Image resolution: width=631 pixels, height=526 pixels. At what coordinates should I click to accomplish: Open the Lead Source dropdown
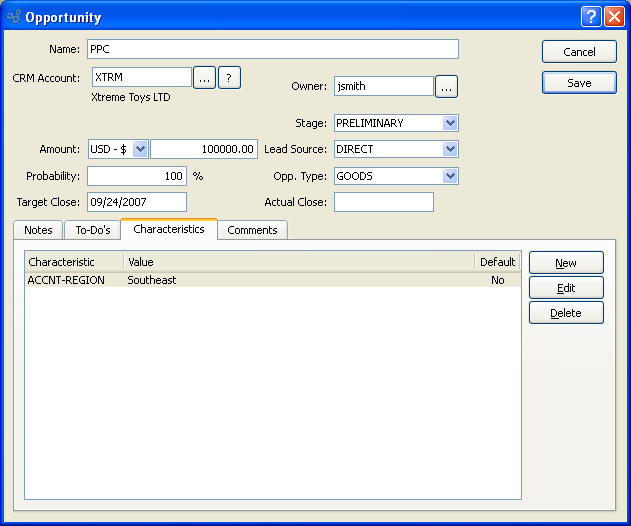[450, 149]
